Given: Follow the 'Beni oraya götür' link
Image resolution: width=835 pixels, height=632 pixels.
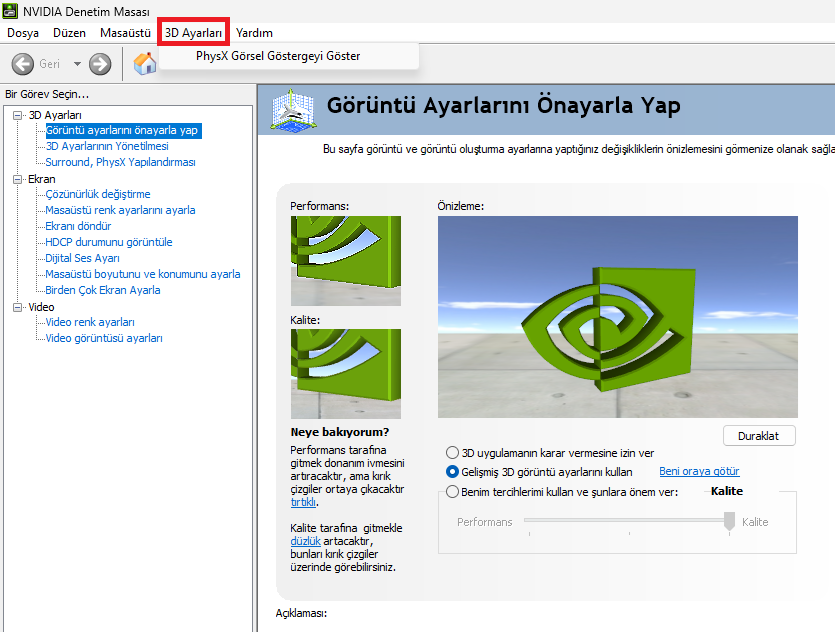Looking at the screenshot, I should pos(699,471).
